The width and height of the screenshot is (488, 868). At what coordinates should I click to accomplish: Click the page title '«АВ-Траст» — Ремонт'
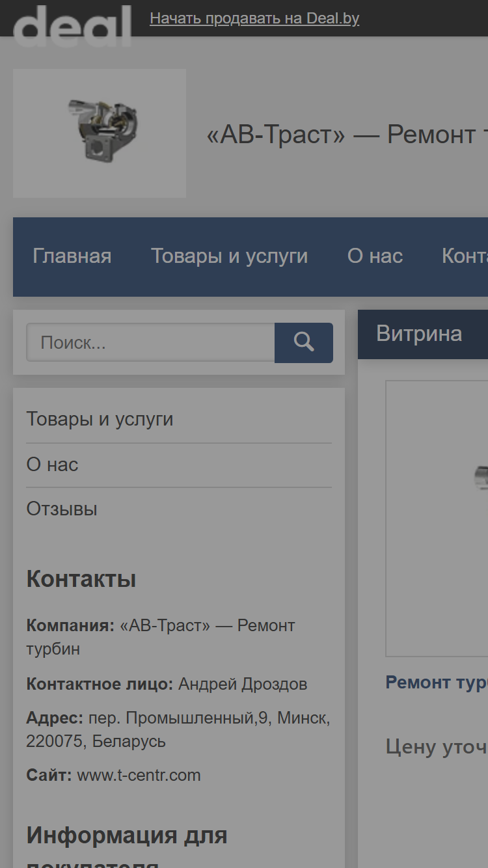click(347, 135)
